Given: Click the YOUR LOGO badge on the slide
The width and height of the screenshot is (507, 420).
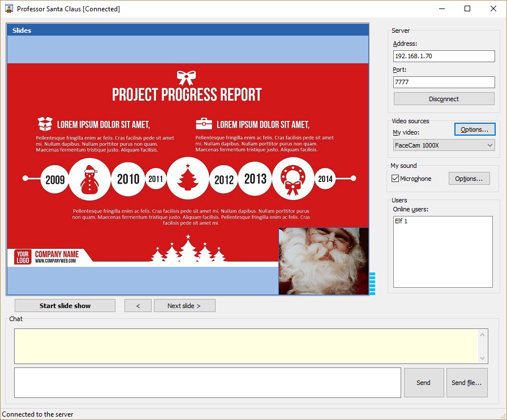Looking at the screenshot, I should pos(23,257).
